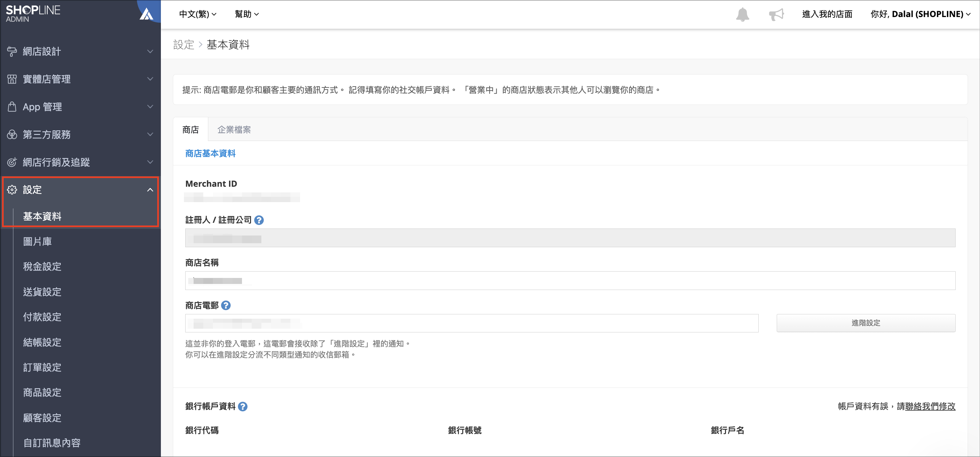This screenshot has width=980, height=457.
Task: Click the gear icon beside 設定
Action: tap(12, 190)
